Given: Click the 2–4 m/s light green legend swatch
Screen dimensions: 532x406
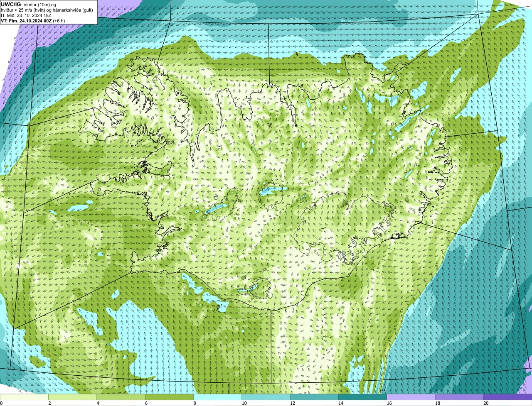Looking at the screenshot, I should coord(73,397).
